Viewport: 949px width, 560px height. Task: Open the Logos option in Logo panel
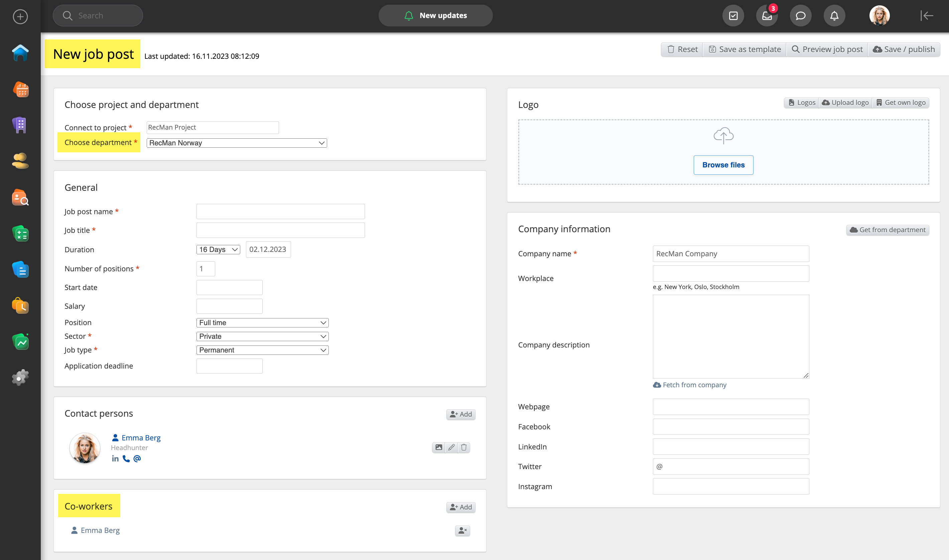pyautogui.click(x=802, y=103)
